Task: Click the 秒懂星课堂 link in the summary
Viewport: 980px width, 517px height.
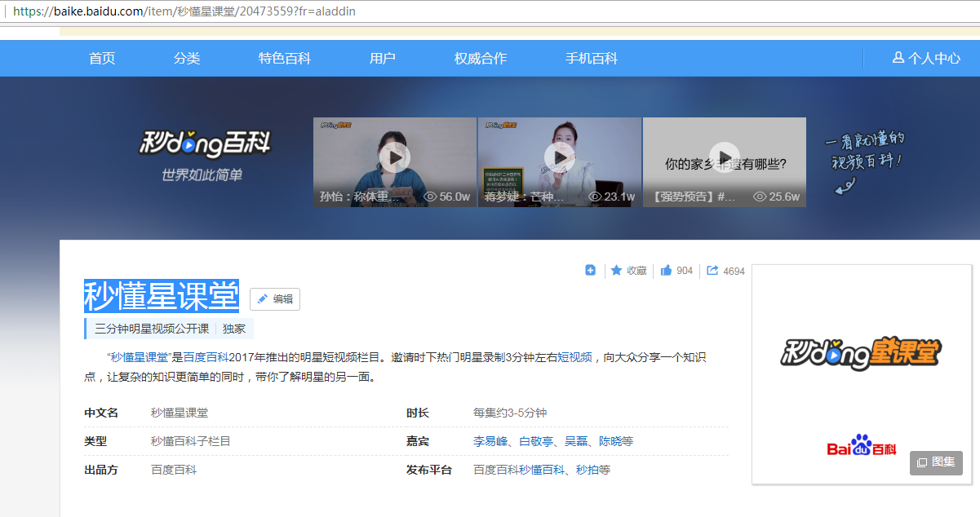Action: click(140, 357)
